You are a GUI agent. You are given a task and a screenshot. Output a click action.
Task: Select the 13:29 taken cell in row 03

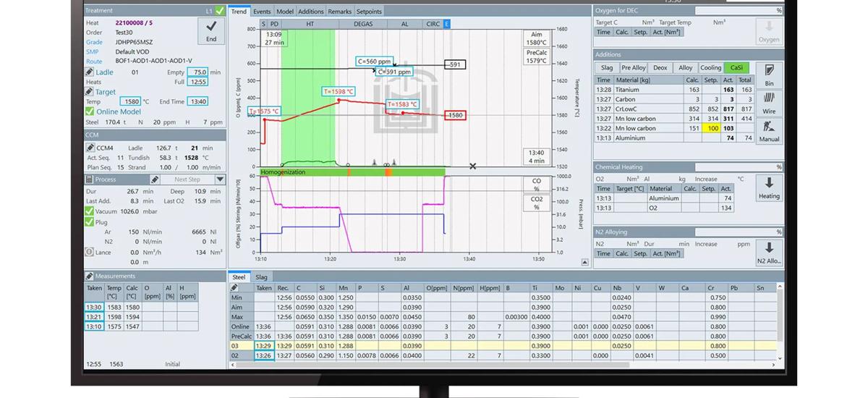(263, 346)
